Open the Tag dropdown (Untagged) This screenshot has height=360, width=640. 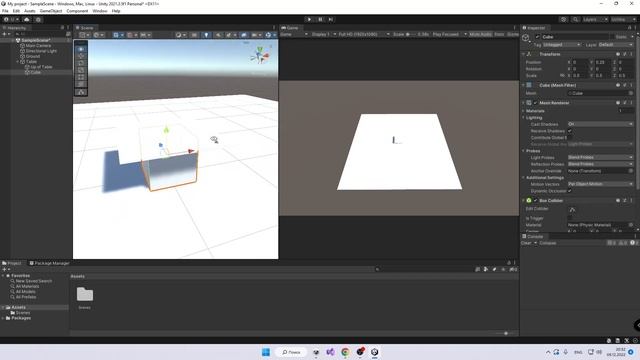561,44
